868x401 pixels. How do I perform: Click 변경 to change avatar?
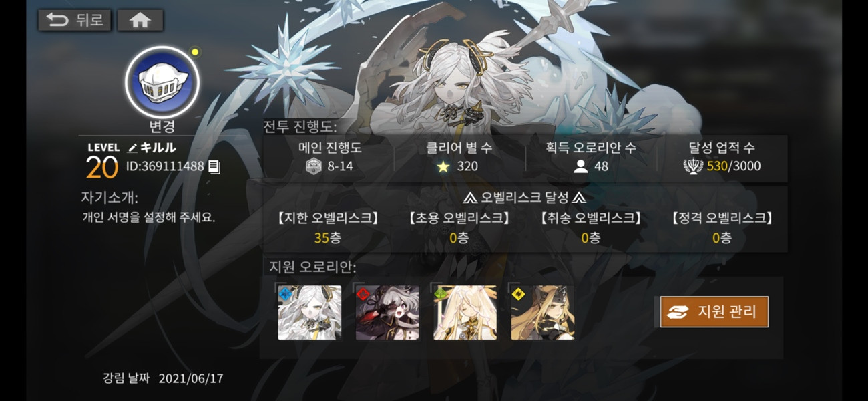tap(162, 126)
